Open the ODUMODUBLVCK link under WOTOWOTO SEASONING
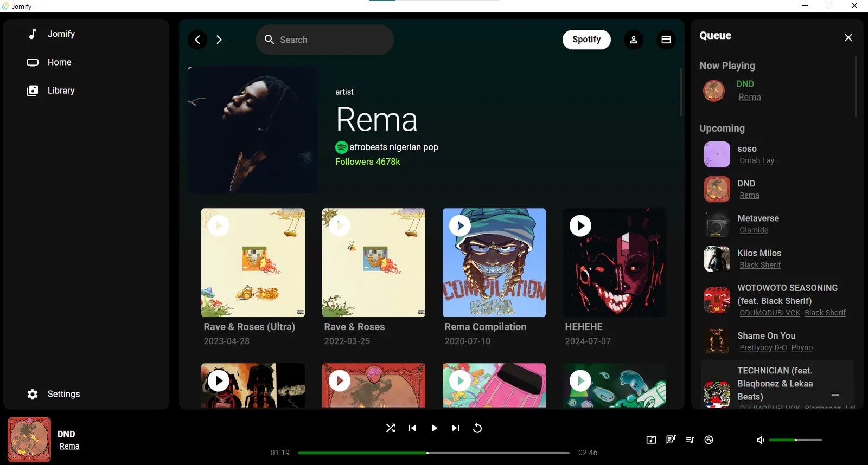868x465 pixels. (770, 313)
